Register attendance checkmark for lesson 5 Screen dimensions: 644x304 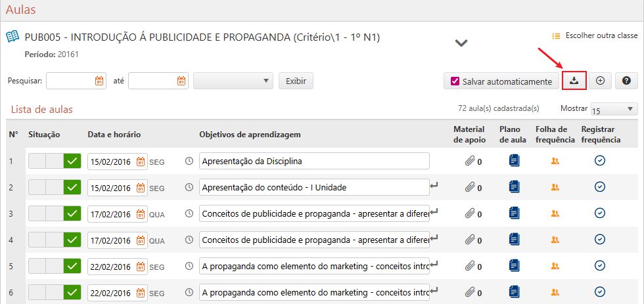[600, 265]
